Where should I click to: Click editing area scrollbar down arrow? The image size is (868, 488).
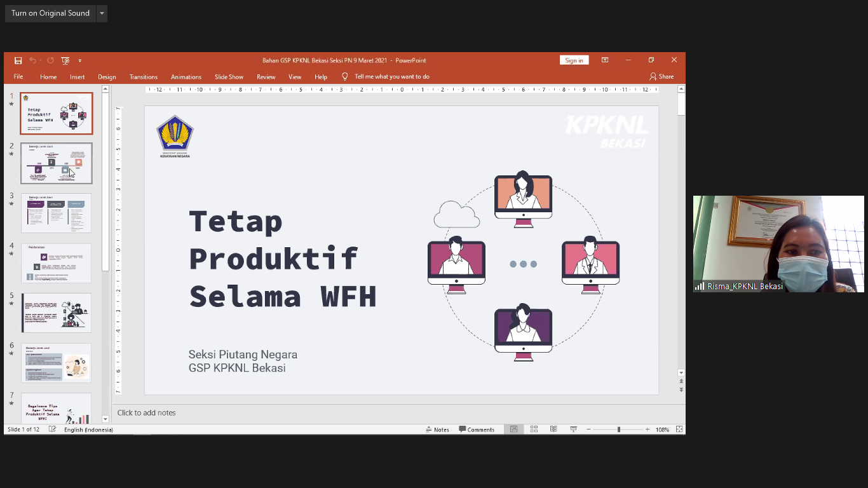681,373
